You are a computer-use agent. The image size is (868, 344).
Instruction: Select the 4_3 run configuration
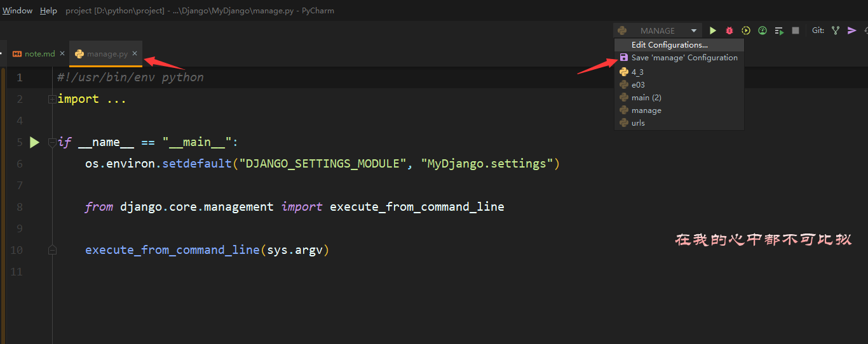(679, 72)
